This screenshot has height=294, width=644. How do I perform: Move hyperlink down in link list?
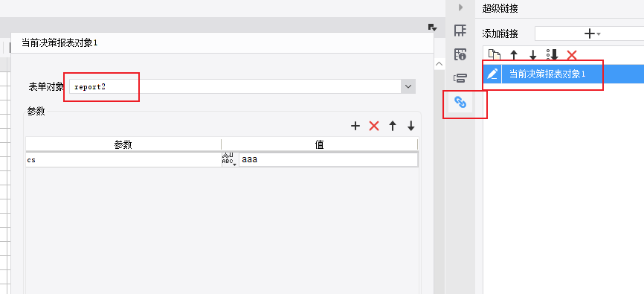click(x=532, y=54)
